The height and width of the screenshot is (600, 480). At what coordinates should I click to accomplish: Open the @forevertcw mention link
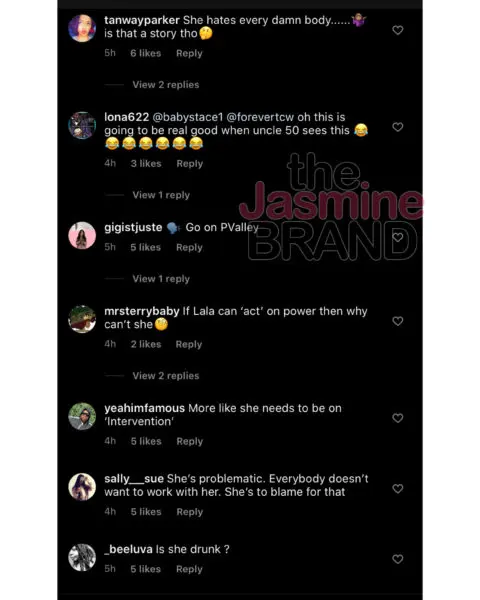tap(261, 117)
